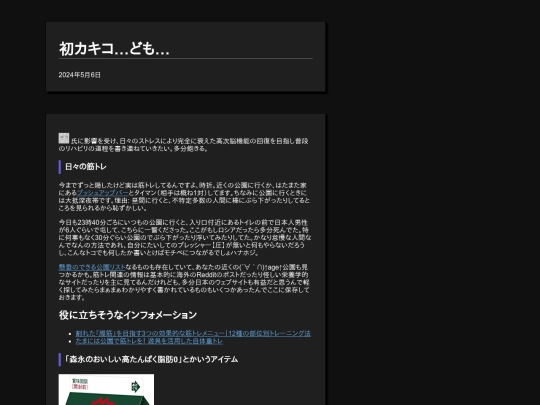The height and width of the screenshot is (405, 540).
Task: Click the 日々の筋トレ heading
Action: [x=86, y=167]
